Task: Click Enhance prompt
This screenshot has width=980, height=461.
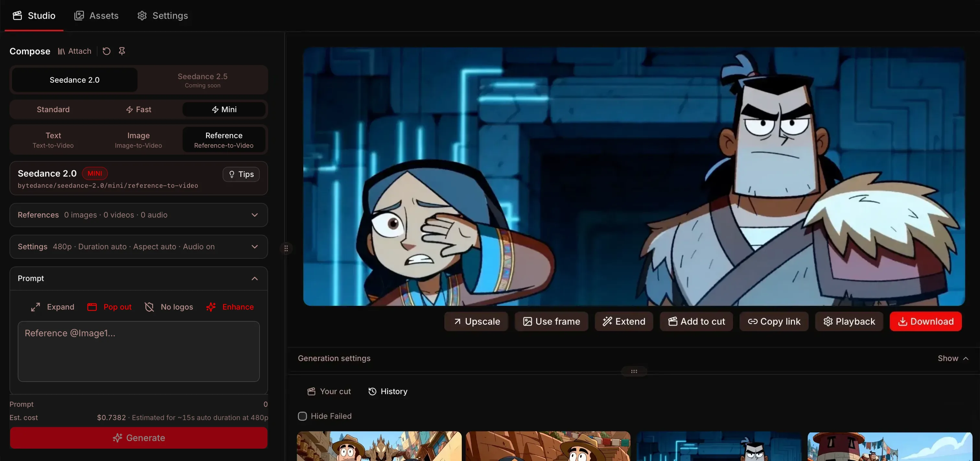Action: tap(230, 307)
